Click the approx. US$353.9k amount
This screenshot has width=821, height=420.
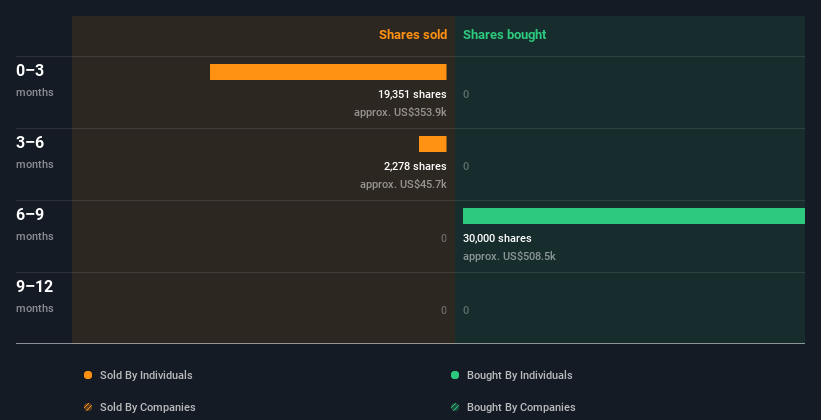[400, 112]
